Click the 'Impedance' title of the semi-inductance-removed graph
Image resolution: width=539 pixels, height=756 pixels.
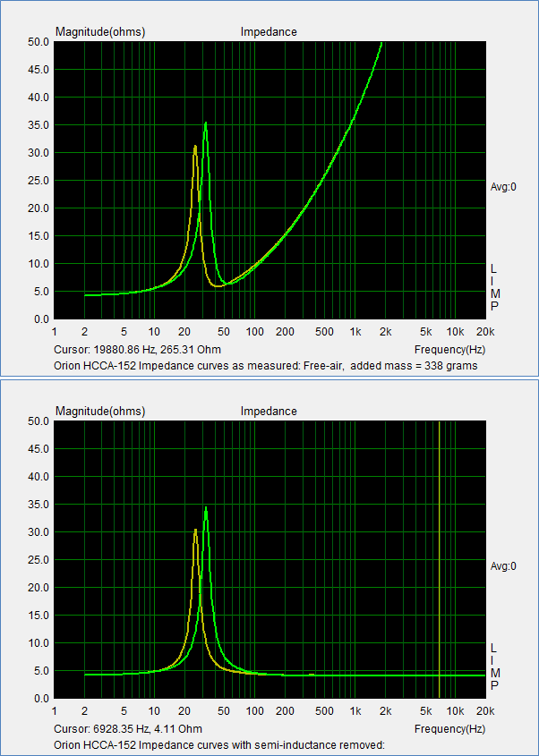coord(269,412)
